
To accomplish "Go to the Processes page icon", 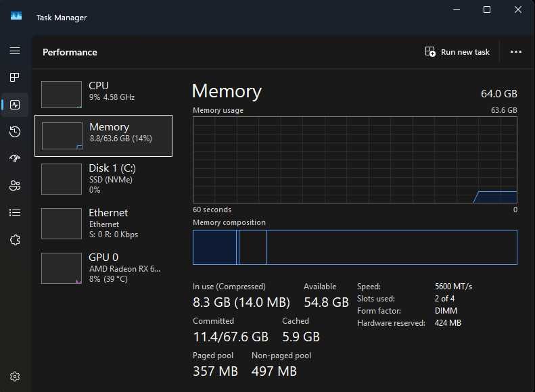I will tap(15, 78).
